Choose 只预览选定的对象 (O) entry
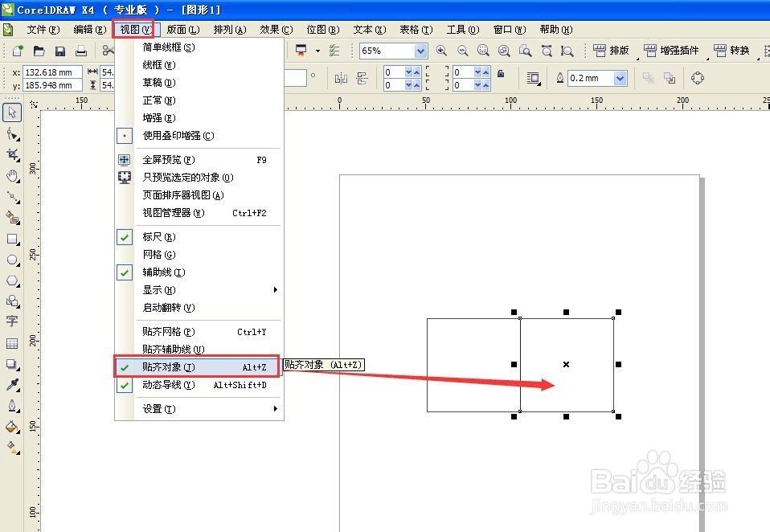770x532 pixels. click(199, 178)
